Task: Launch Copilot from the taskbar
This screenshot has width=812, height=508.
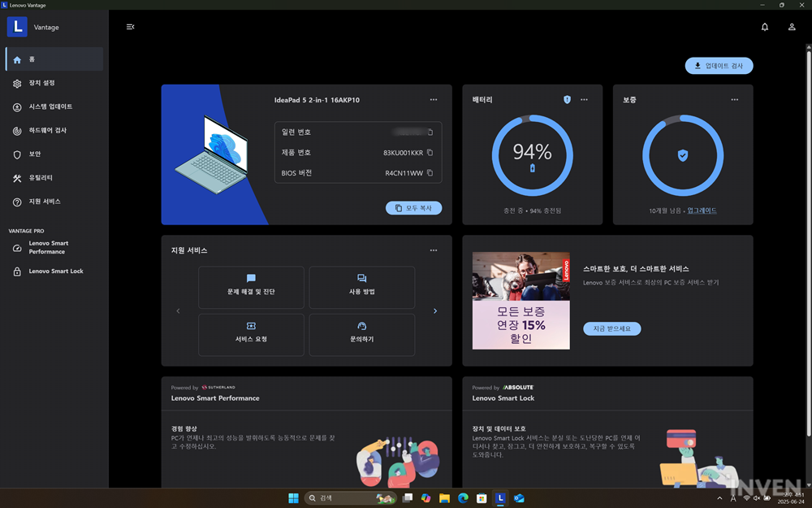Action: [425, 498]
